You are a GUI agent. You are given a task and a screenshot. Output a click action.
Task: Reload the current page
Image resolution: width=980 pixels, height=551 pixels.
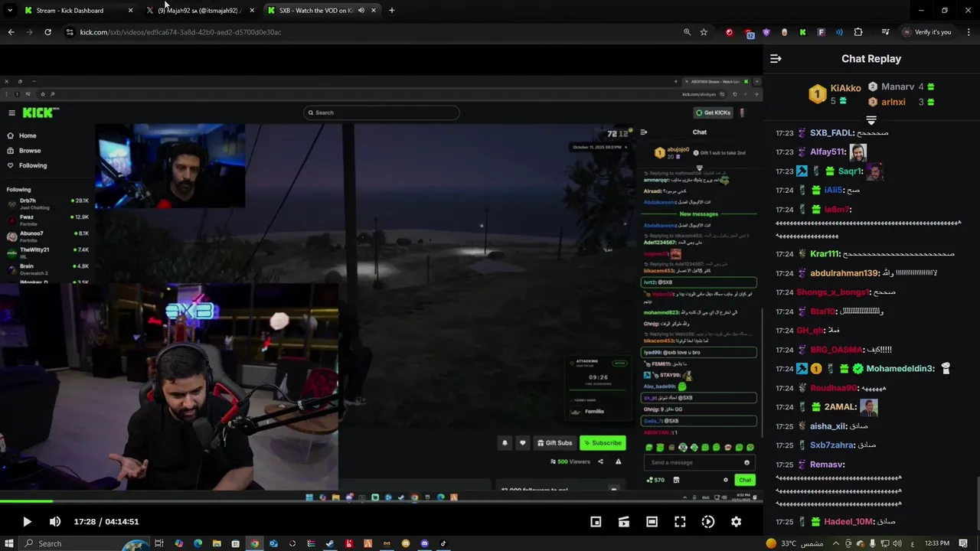[x=47, y=32]
